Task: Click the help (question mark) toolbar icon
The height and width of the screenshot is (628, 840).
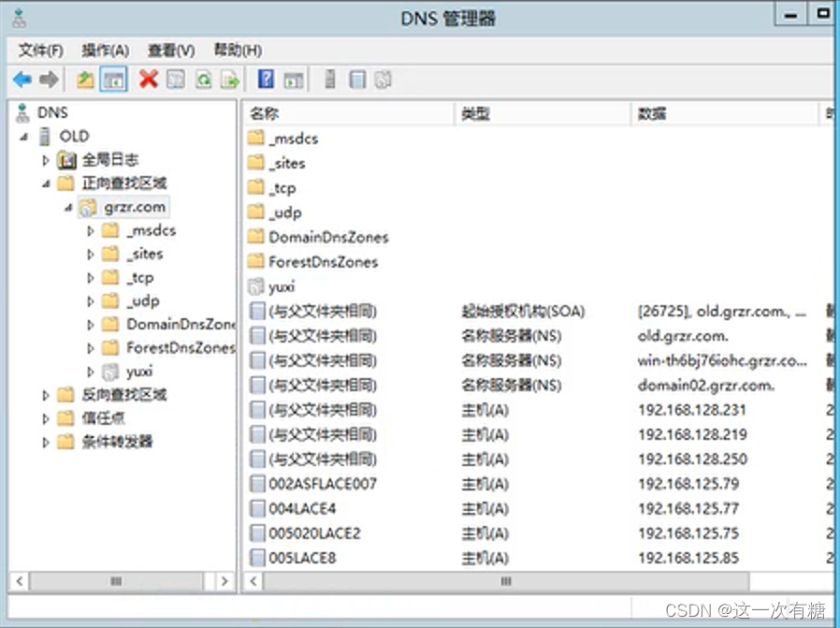Action: tap(264, 80)
